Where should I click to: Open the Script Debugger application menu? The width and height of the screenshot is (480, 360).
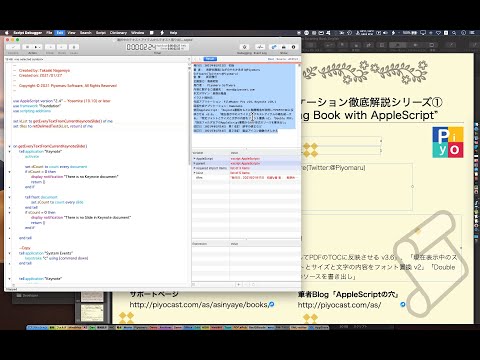coord(28,33)
